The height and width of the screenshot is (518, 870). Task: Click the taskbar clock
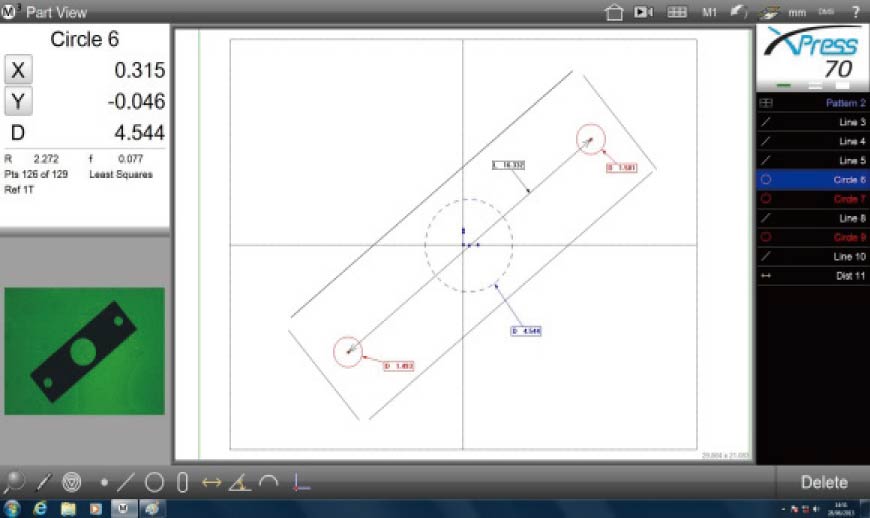tap(841, 509)
